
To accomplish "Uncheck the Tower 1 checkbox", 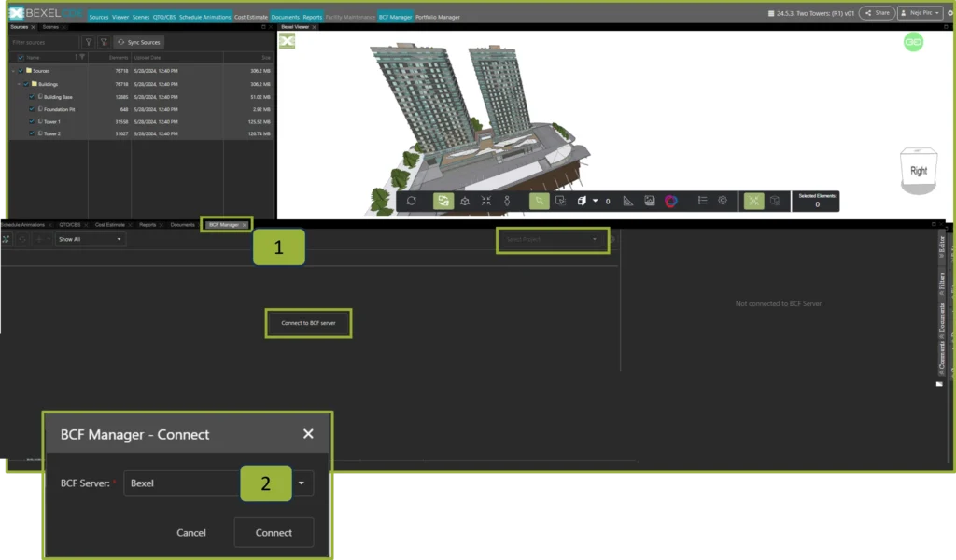I will (x=32, y=122).
